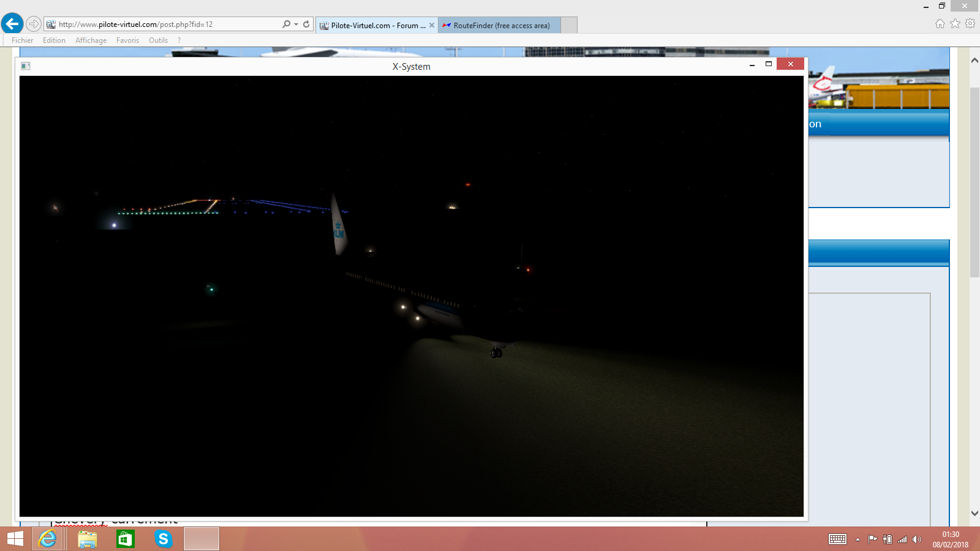Screen dimensions: 980x551
Task: Close the Pilote-Virtuel.com Forum tab
Action: (432, 25)
